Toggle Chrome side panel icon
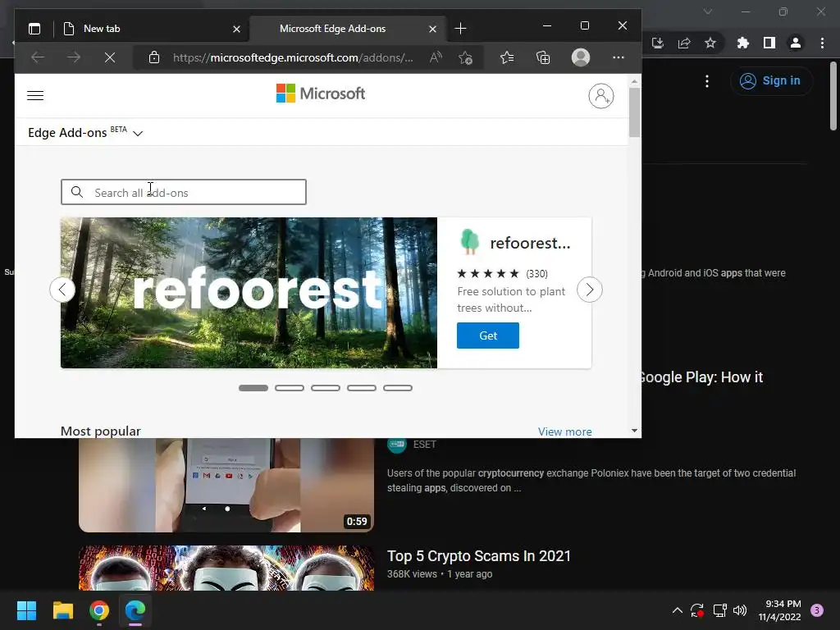Image resolution: width=840 pixels, height=630 pixels. pyautogui.click(x=769, y=43)
